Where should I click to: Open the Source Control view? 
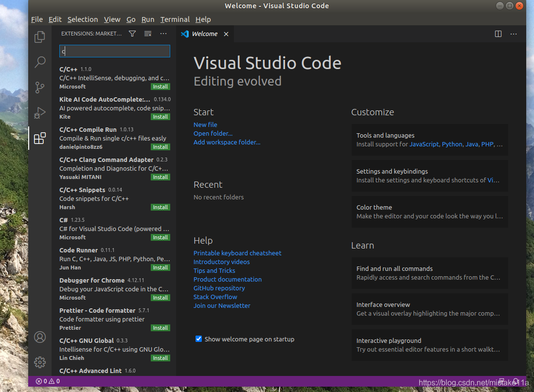[40, 88]
